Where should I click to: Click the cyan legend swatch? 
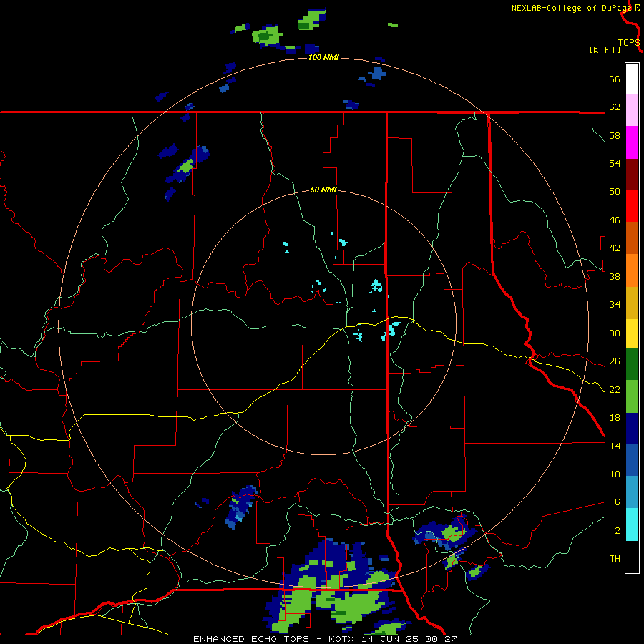pos(632,525)
